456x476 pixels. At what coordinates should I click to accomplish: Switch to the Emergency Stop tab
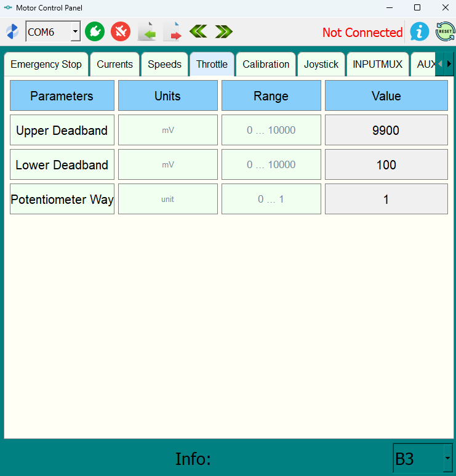point(46,64)
